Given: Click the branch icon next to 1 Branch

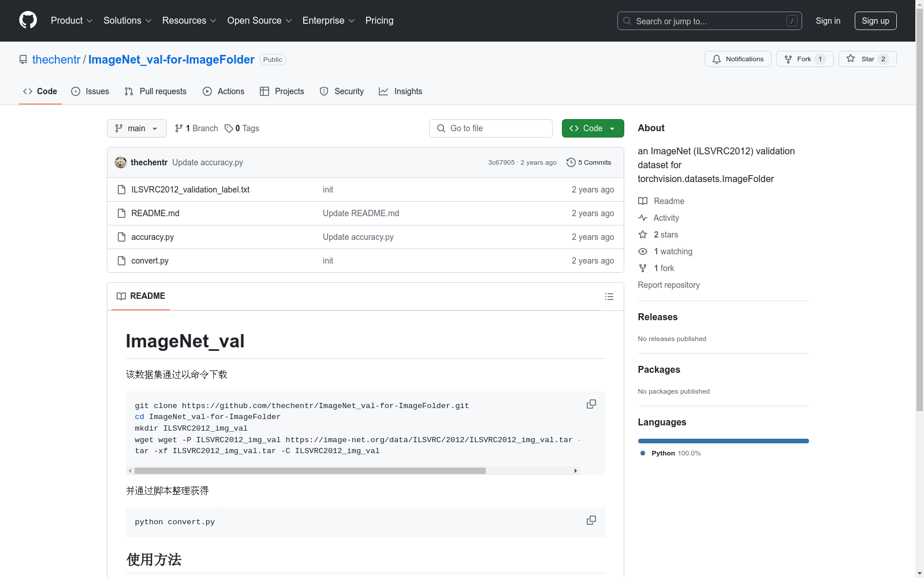Looking at the screenshot, I should pos(179,128).
